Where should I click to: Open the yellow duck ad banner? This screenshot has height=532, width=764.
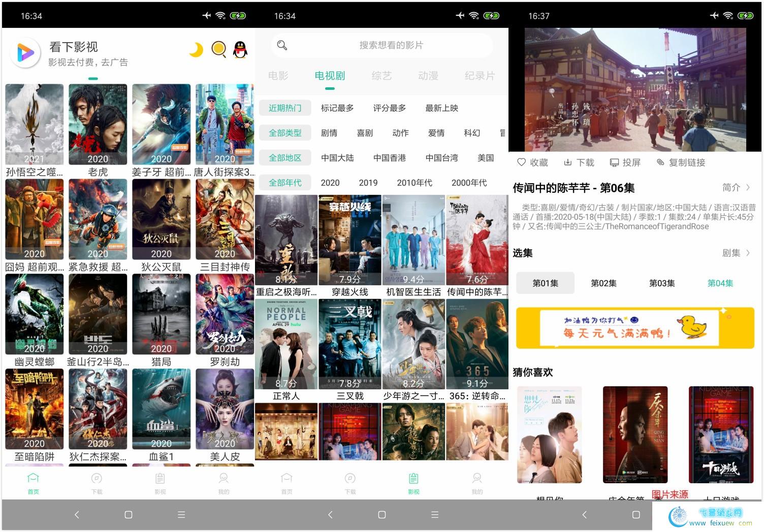pos(635,328)
